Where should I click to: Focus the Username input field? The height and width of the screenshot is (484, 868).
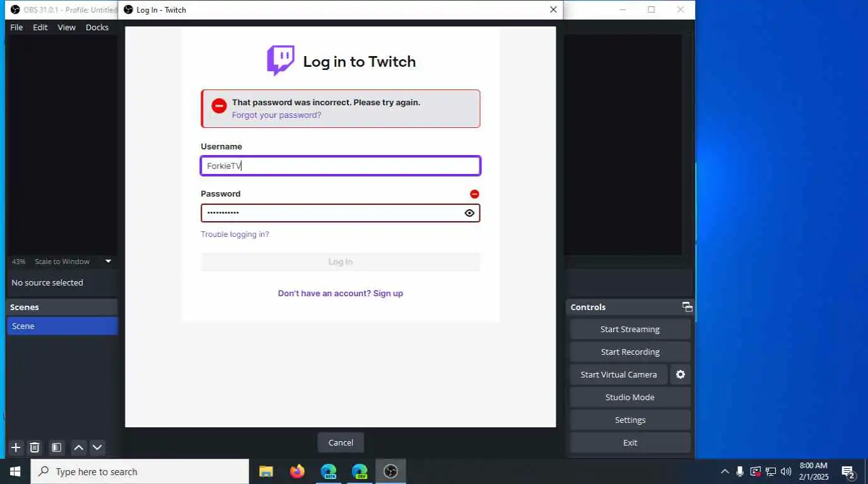[341, 166]
